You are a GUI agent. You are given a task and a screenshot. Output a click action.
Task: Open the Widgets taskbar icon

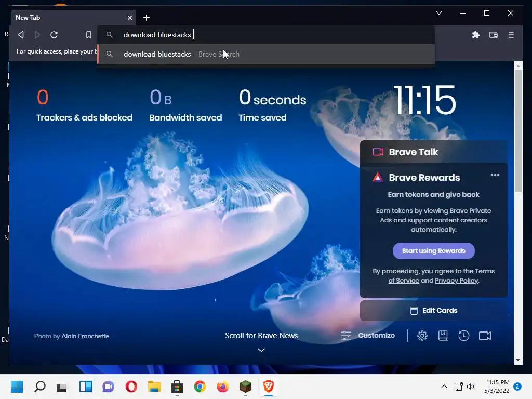pos(86,387)
